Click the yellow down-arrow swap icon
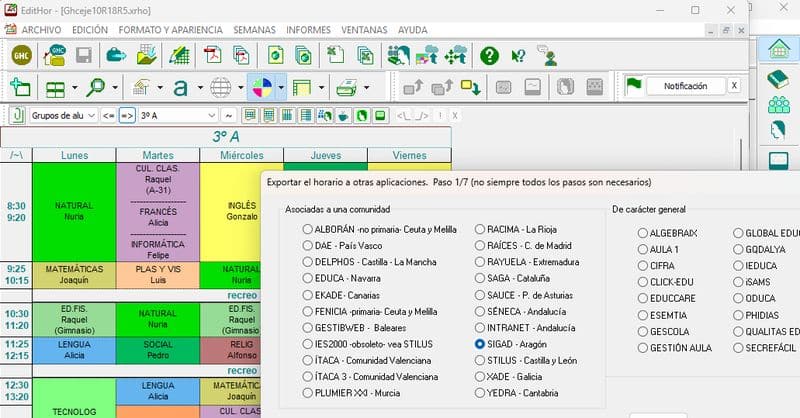Viewport: 800px width, 418px height. 470,87
